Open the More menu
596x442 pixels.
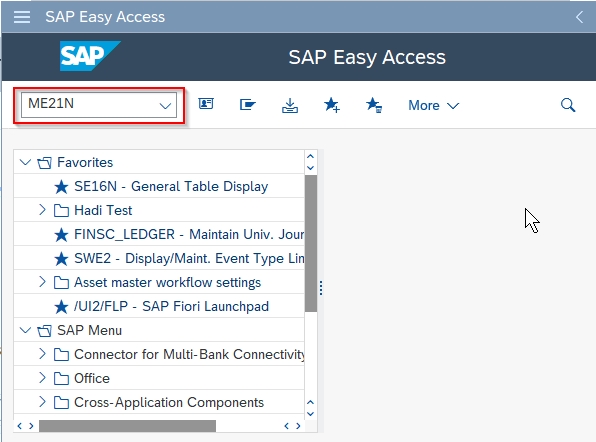pyautogui.click(x=433, y=105)
